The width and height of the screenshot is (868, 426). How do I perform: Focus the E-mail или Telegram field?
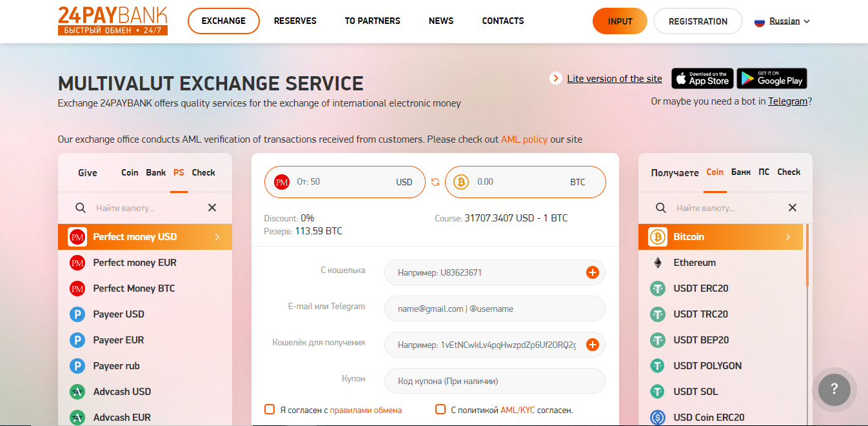pyautogui.click(x=495, y=309)
